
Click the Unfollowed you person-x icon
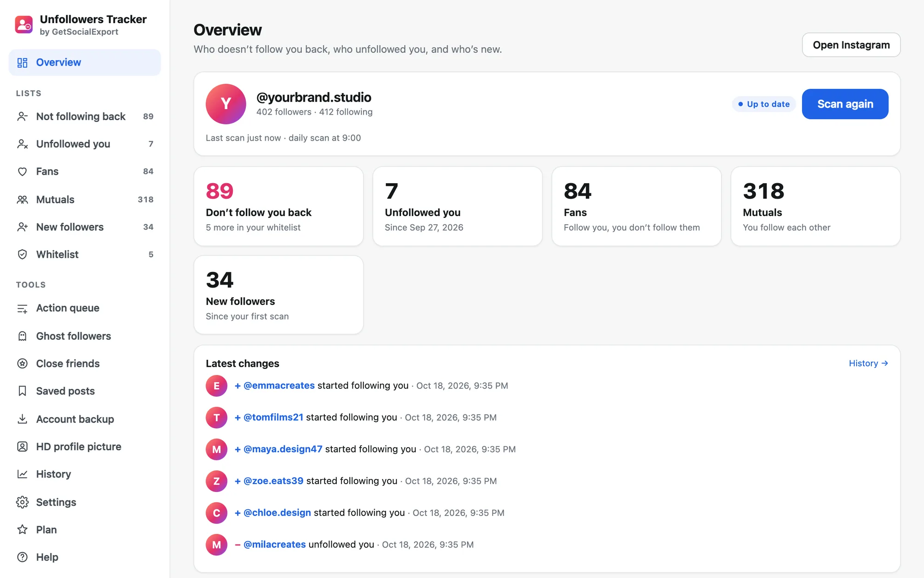[22, 144]
